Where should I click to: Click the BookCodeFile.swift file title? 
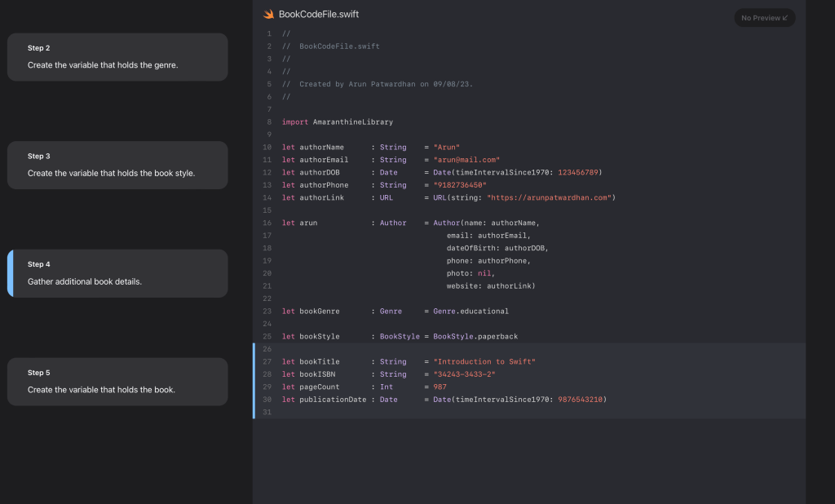pyautogui.click(x=318, y=15)
